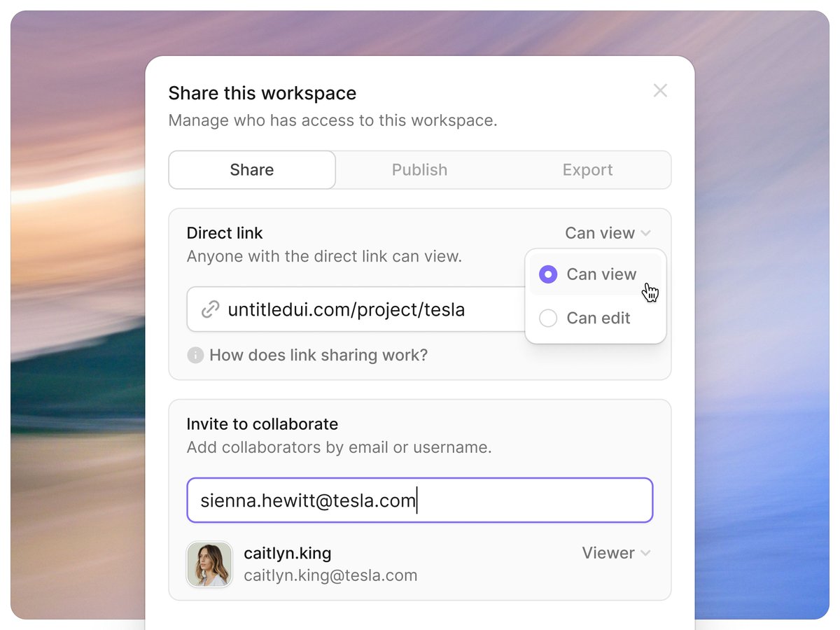
Task: Click the Invite to collaborate heading
Action: [262, 424]
